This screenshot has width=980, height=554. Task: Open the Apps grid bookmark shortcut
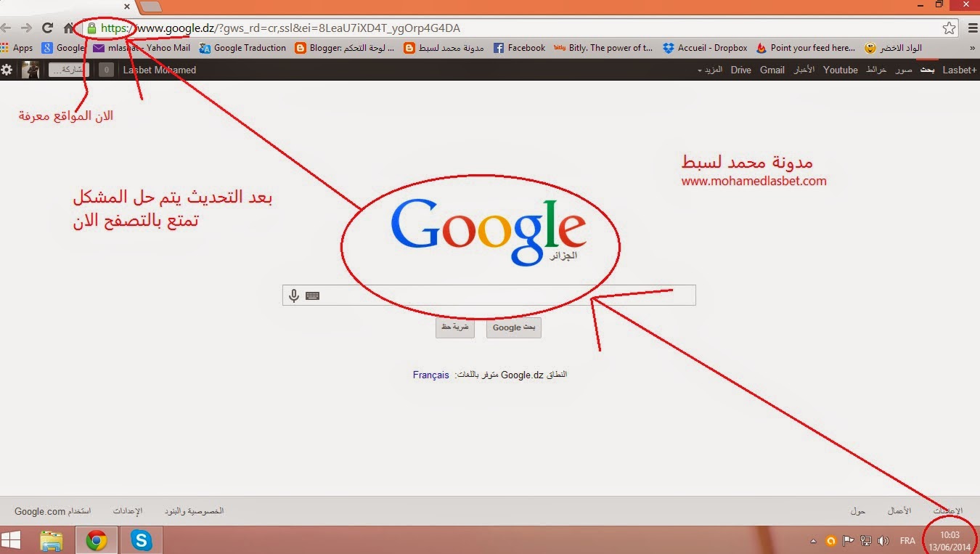17,48
